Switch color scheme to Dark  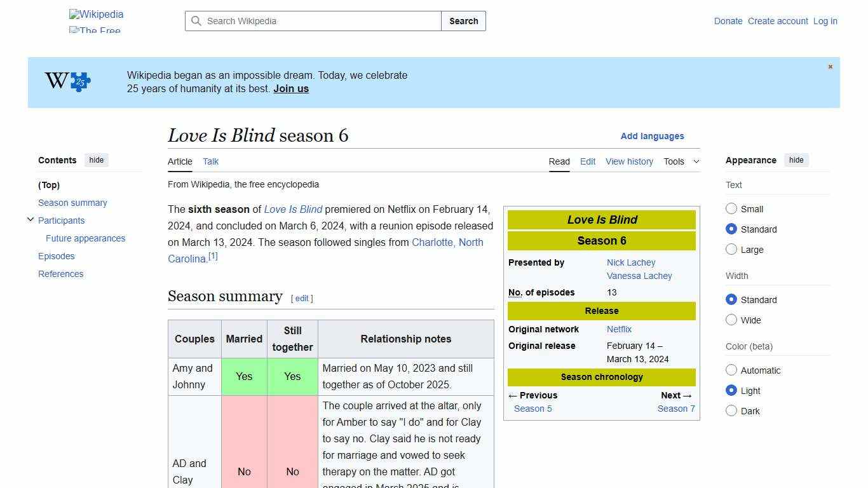pyautogui.click(x=731, y=410)
